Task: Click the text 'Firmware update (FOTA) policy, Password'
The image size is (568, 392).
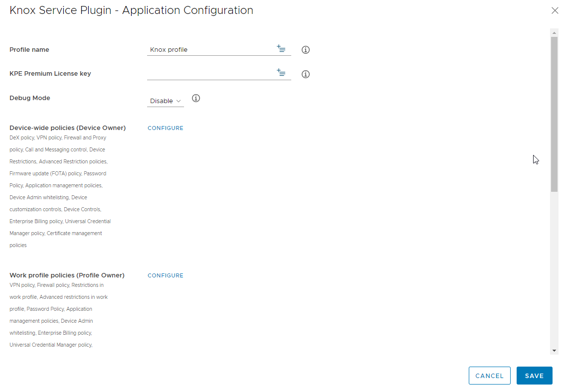Action: click(x=58, y=173)
